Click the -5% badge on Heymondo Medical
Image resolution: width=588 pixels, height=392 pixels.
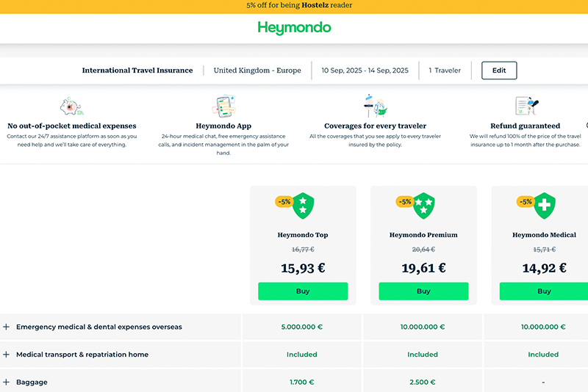[x=526, y=202]
